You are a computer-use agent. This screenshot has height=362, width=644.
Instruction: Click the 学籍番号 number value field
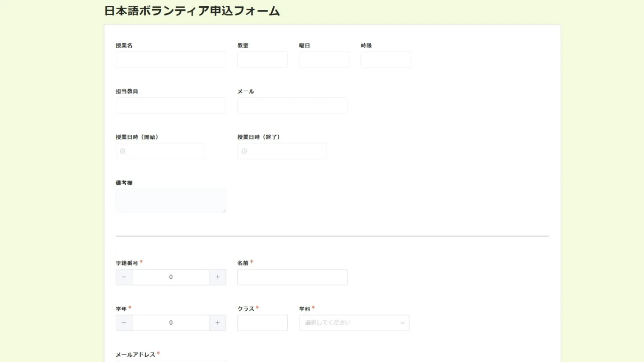click(171, 277)
